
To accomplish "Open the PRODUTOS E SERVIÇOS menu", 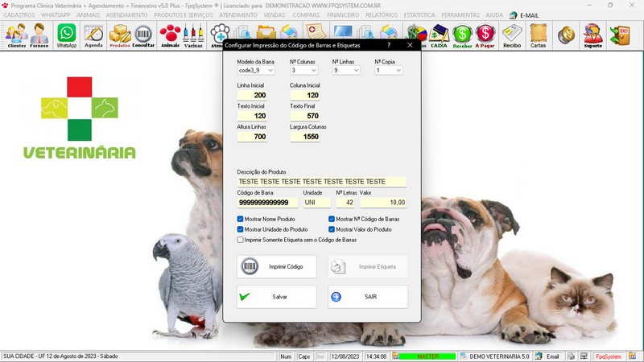I will click(184, 15).
